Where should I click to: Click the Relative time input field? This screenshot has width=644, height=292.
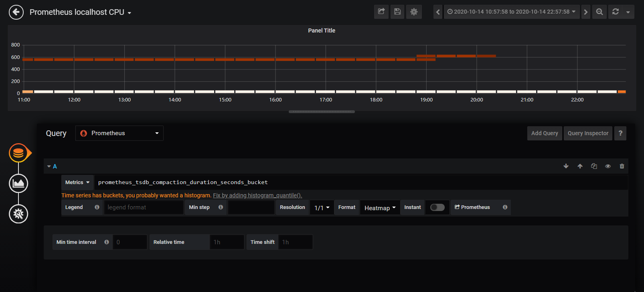(x=227, y=242)
